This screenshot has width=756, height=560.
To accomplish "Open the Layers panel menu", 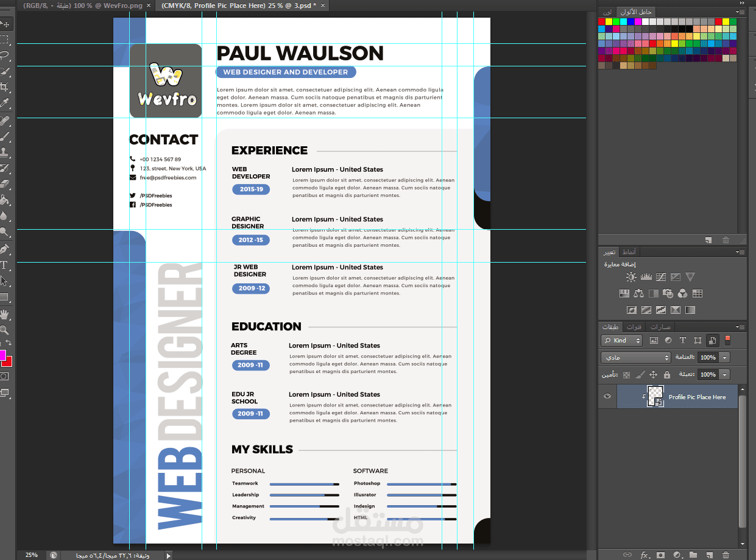I will click(740, 327).
